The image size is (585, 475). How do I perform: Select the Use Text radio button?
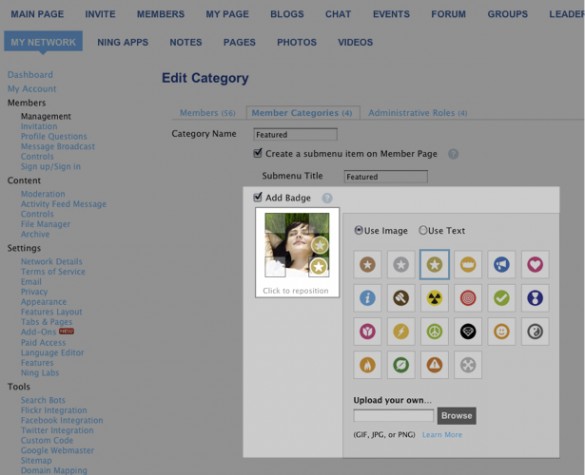423,230
